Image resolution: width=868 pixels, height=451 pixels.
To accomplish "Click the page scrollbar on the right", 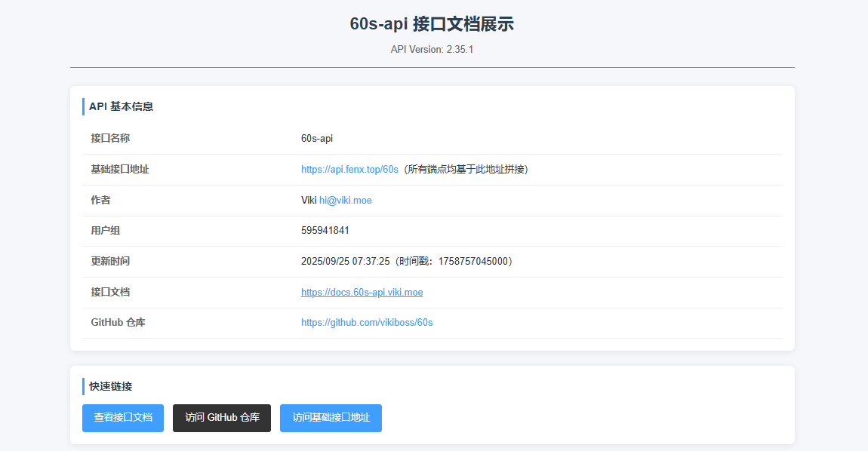I will tap(863, 226).
